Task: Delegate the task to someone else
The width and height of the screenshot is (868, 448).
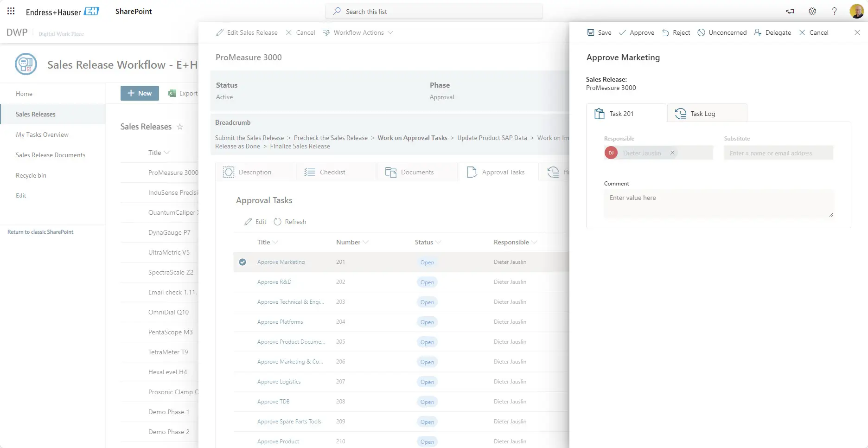Action: (772, 32)
